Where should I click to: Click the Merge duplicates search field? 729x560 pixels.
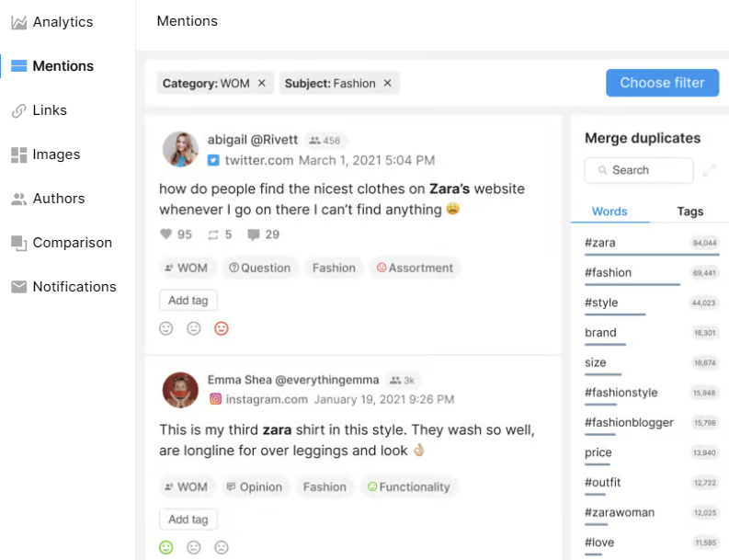coord(639,170)
